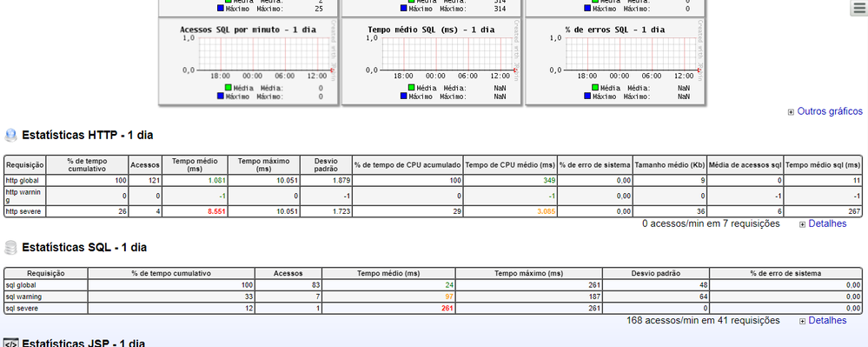The width and height of the screenshot is (868, 347).
Task: Click 0 acessos/min em 7 requisições text
Action: (x=711, y=224)
